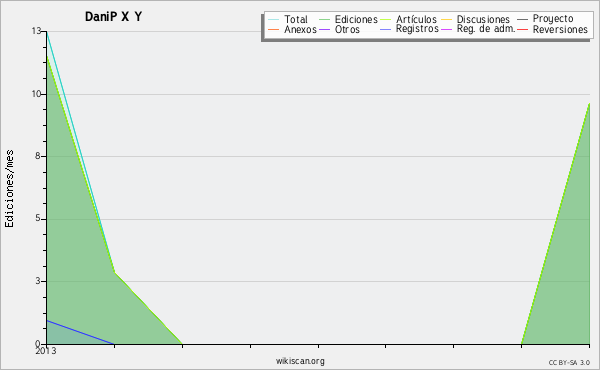
Task: Click the purple Otros color line swatch
Action: pos(324,29)
